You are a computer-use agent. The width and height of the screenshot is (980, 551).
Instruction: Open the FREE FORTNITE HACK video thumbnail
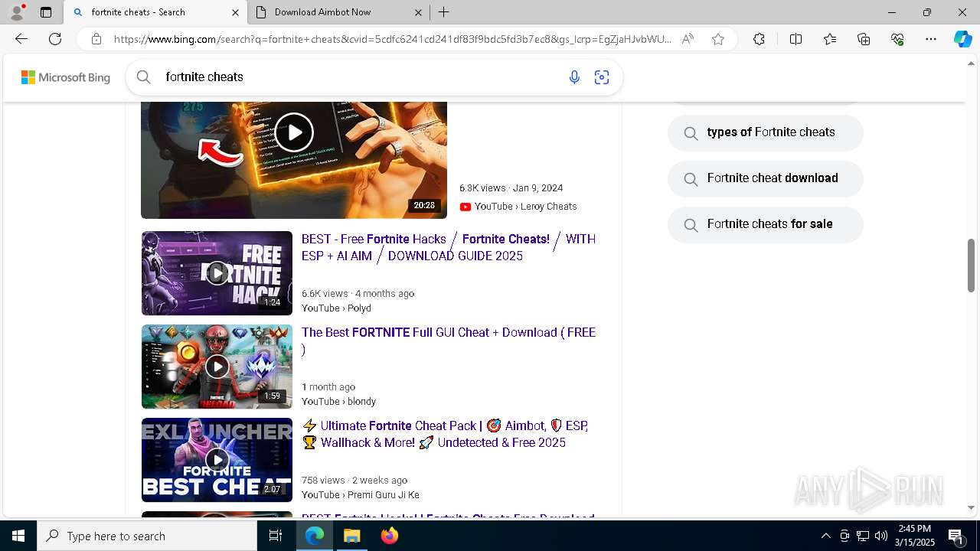(217, 273)
